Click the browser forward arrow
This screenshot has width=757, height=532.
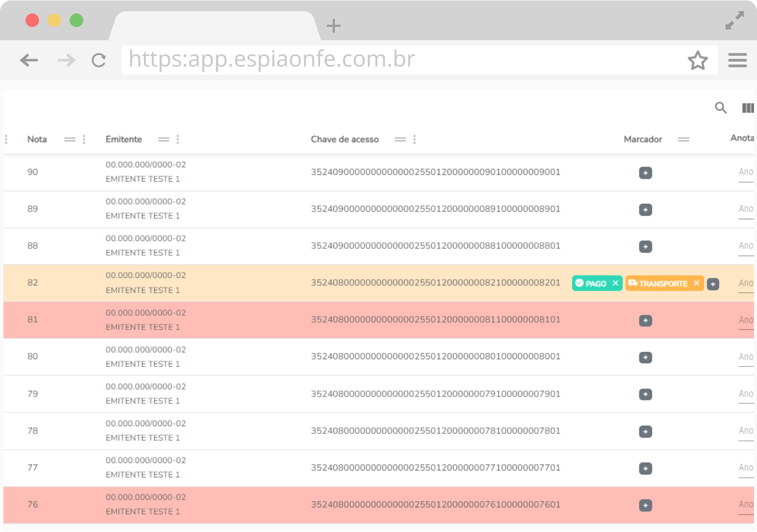tap(66, 60)
